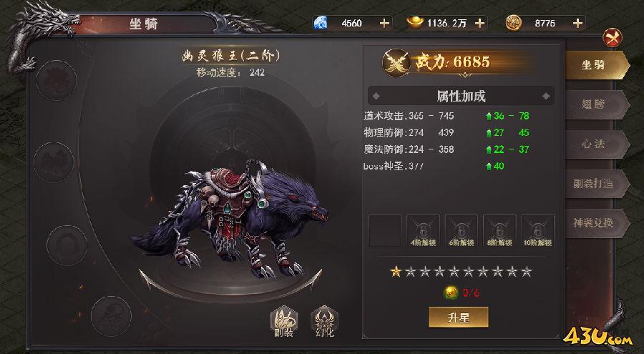The image size is (644, 354).
Task: Select the first empty skill slot
Action: (x=385, y=231)
